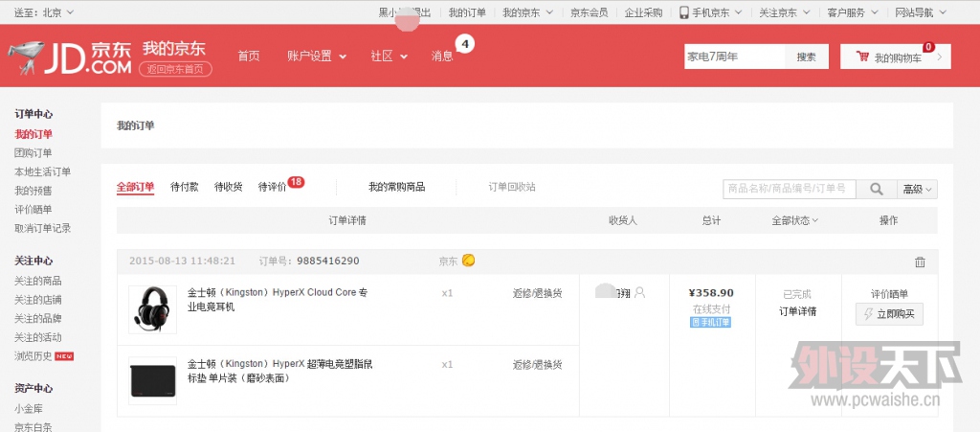
Task: Open 团购订单 in the sidebar
Action: (x=33, y=152)
